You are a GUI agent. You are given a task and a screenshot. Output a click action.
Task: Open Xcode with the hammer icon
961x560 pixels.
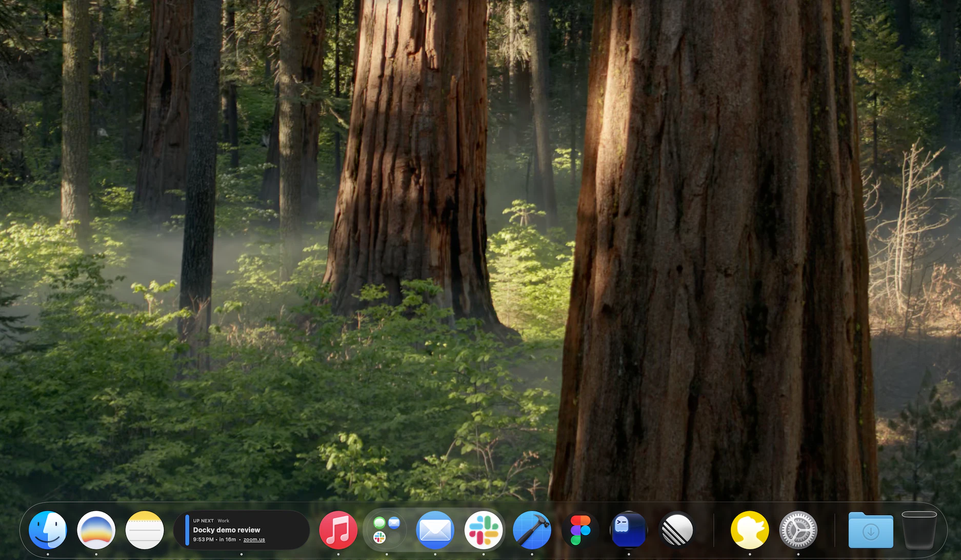click(531, 530)
